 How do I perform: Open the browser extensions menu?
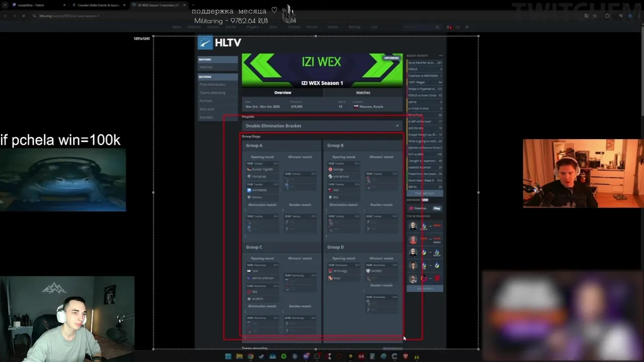click(x=607, y=16)
